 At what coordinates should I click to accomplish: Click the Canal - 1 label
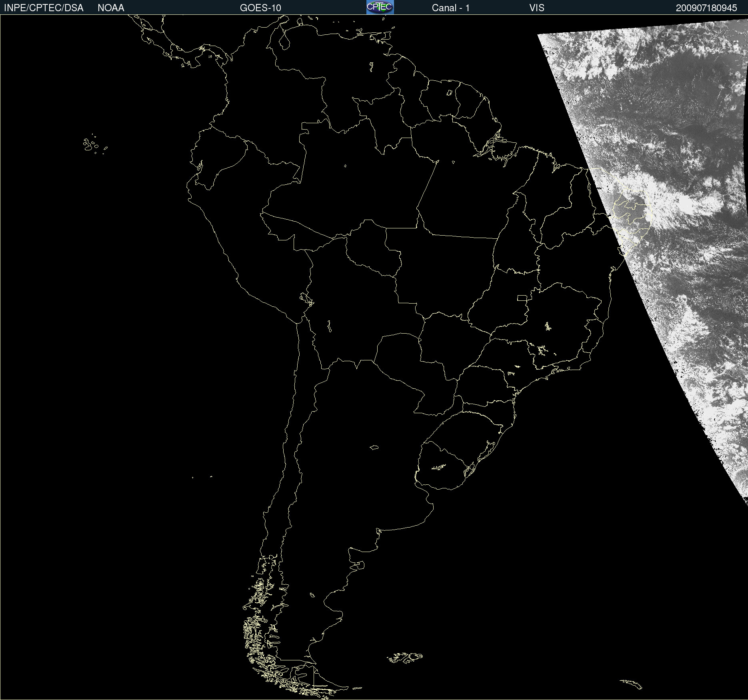(451, 8)
